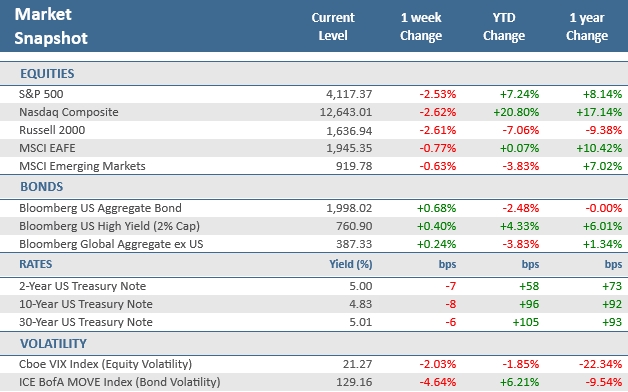Click Russell 2000 YTD change -7.06%
Viewport: 628px width, 392px height.
(521, 130)
